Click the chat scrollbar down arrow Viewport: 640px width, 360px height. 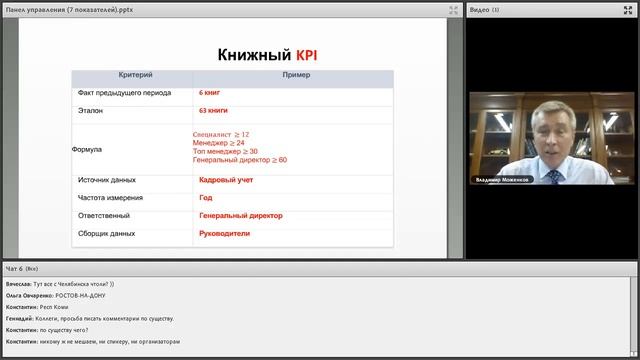(633, 354)
